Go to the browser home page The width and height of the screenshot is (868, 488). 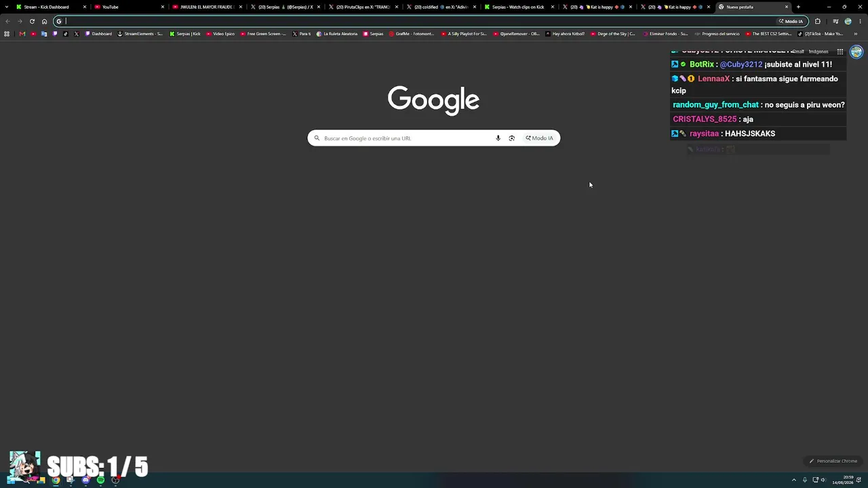click(x=45, y=21)
